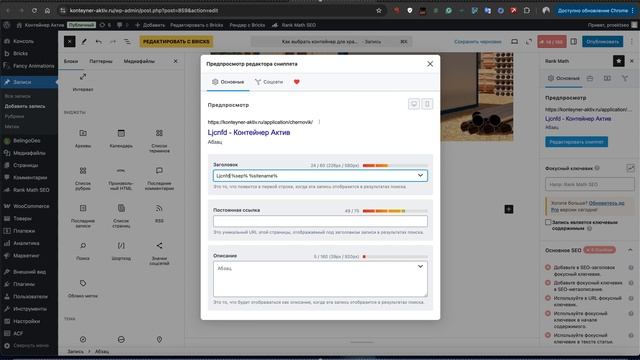Click the Описание description textarea

320,279
